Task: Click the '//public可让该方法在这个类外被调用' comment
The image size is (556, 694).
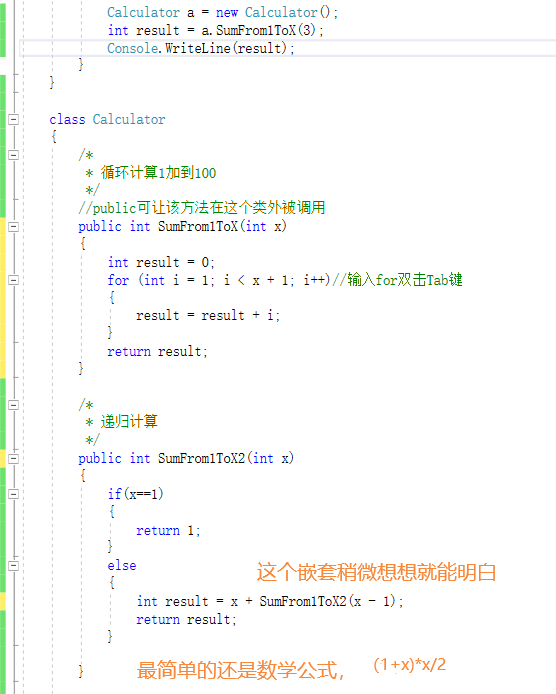Action: click(x=202, y=208)
